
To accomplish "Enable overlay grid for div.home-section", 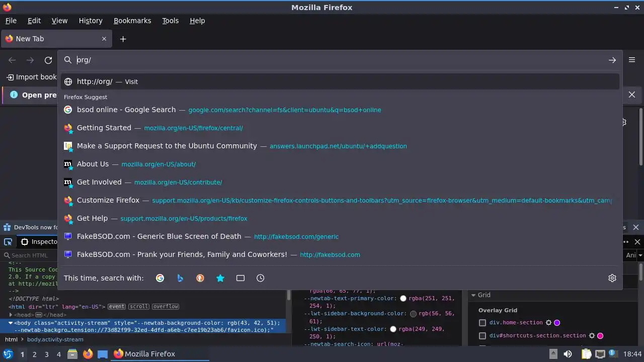I will click(x=482, y=323).
